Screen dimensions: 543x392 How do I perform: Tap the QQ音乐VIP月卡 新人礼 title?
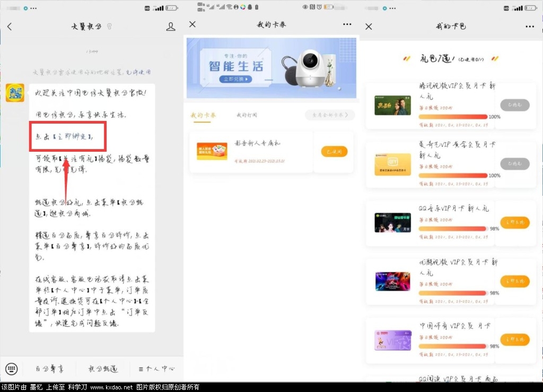454,208
